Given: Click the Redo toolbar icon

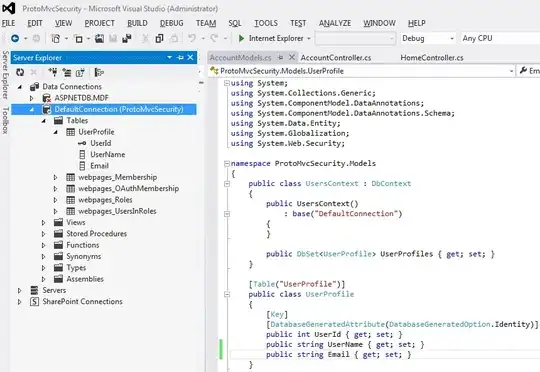Looking at the screenshot, I should pyautogui.click(x=215, y=38).
